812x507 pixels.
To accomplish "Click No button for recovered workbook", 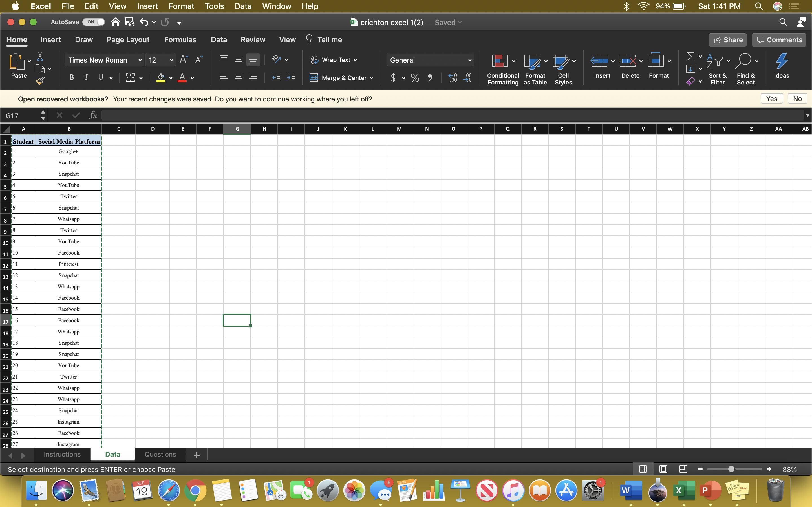I will [796, 98].
